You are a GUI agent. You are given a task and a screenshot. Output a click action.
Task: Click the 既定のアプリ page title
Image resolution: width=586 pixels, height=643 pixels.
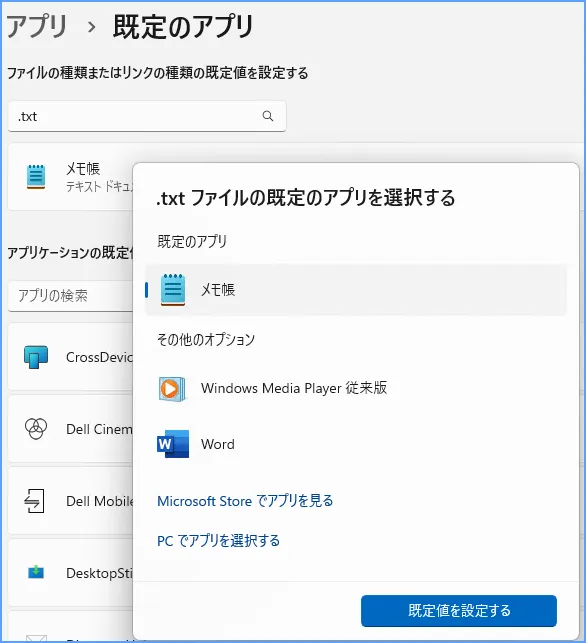[x=183, y=27]
